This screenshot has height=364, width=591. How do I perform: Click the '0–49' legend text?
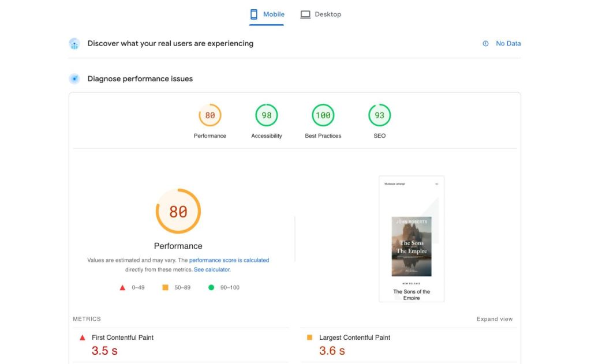[x=138, y=287]
